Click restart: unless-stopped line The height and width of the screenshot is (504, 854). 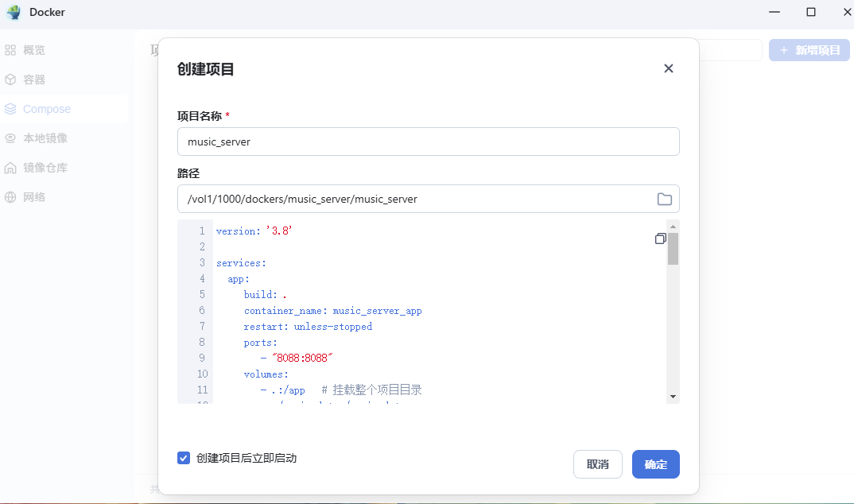[308, 327]
